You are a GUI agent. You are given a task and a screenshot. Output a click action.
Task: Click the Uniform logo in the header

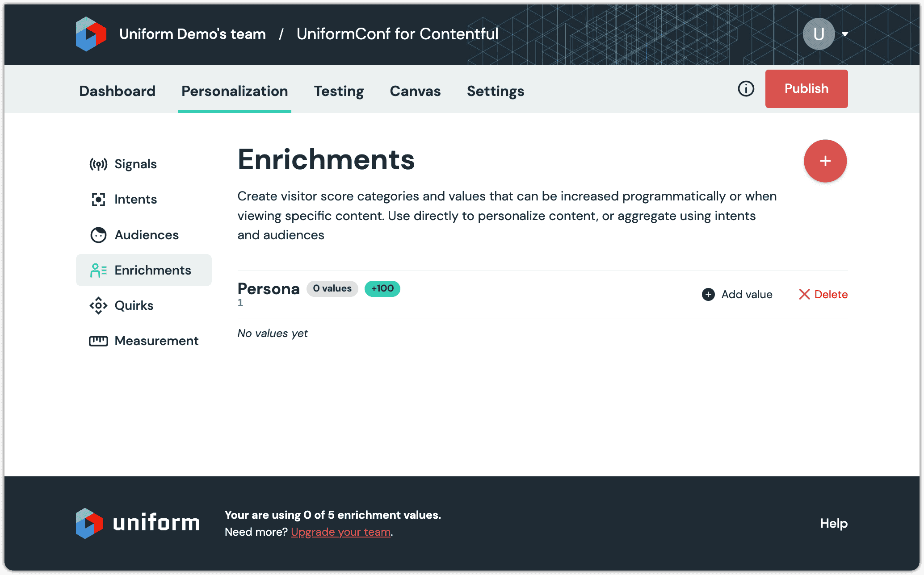[91, 33]
